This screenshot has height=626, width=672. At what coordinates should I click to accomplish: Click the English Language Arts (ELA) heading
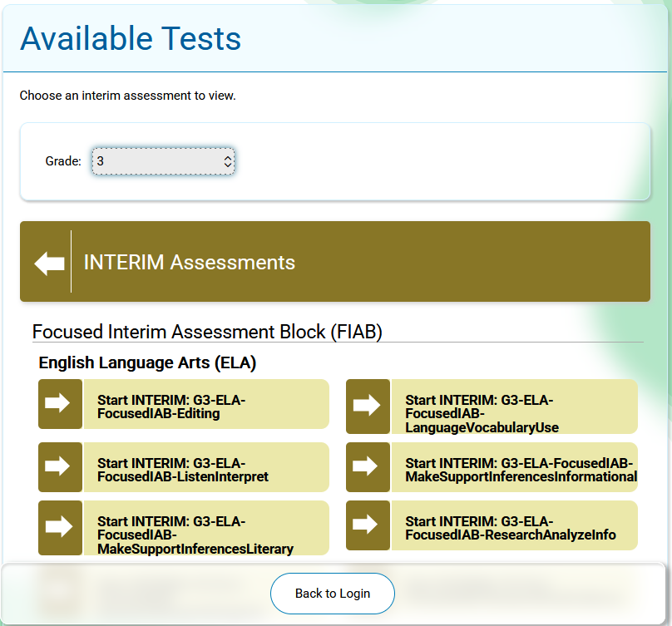(x=147, y=362)
